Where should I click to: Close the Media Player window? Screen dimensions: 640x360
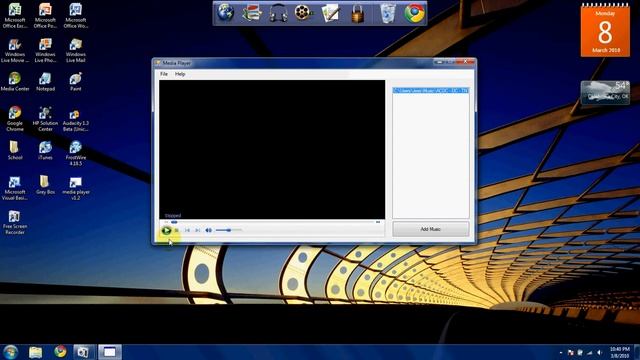coord(466,62)
